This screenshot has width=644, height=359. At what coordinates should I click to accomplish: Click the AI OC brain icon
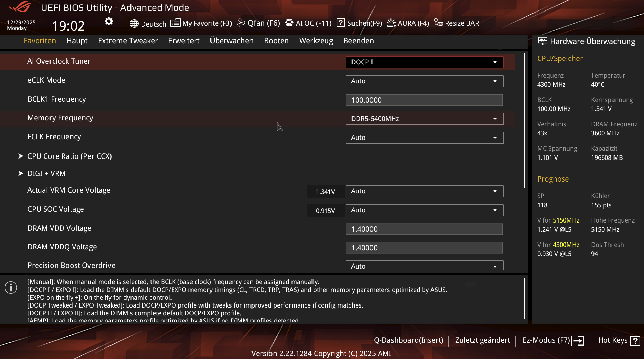click(289, 23)
